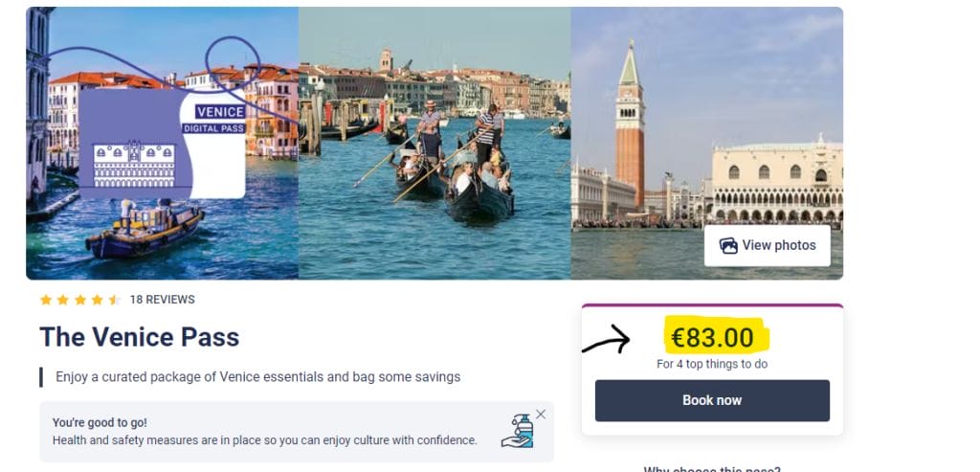Click the curated package description text

(258, 377)
